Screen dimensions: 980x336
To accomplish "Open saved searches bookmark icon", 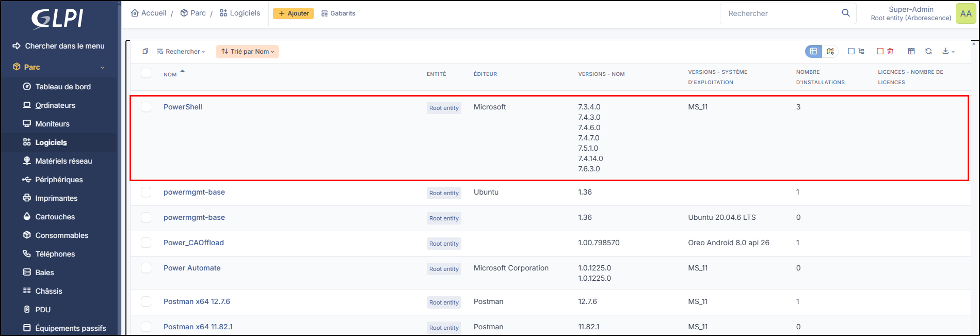I will tap(146, 52).
